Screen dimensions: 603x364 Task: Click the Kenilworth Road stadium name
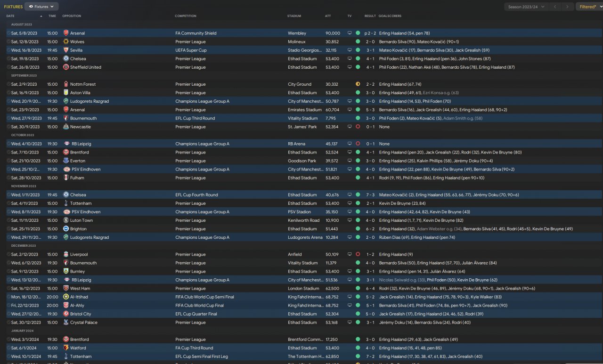pos(303,220)
